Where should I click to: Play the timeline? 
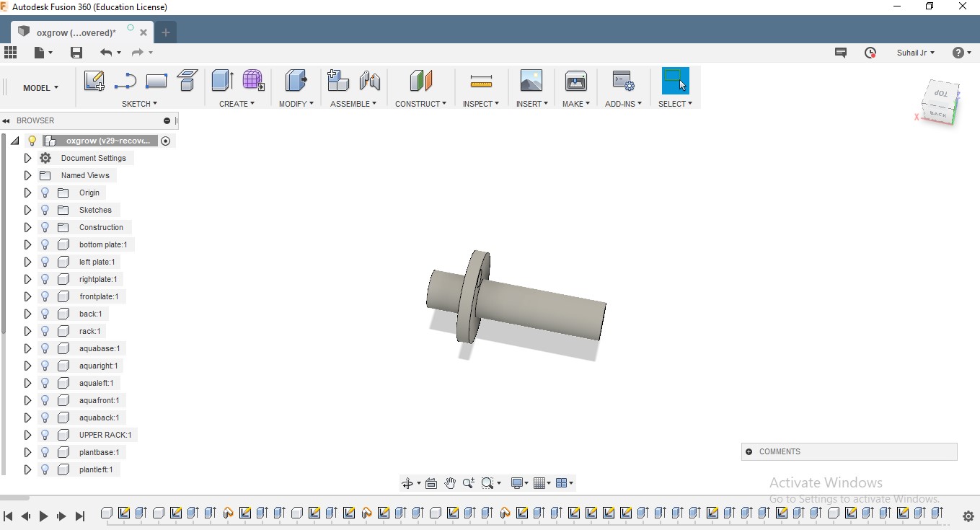click(43, 516)
